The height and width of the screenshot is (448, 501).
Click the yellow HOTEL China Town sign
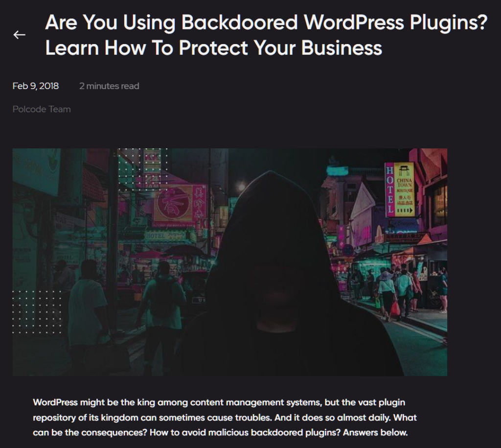(x=400, y=190)
